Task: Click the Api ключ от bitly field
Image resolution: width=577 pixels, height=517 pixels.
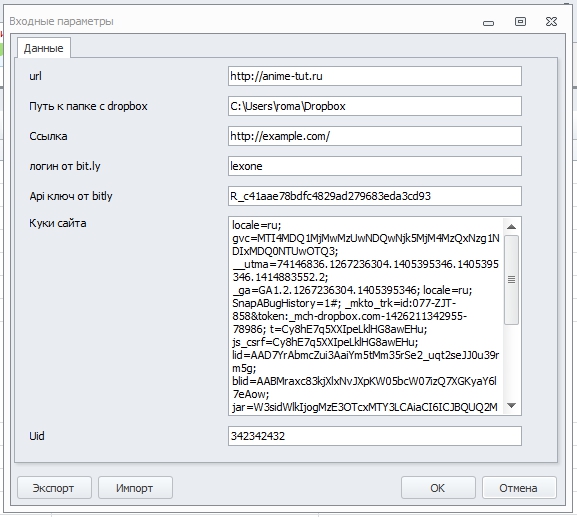Action: 375,196
